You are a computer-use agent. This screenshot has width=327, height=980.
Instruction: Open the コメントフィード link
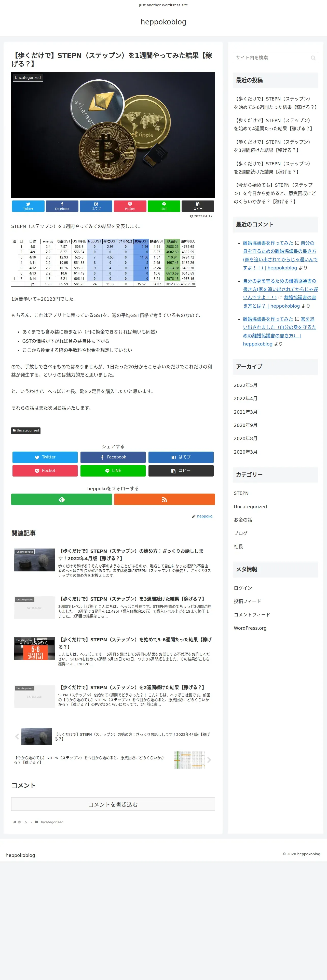[x=252, y=615]
